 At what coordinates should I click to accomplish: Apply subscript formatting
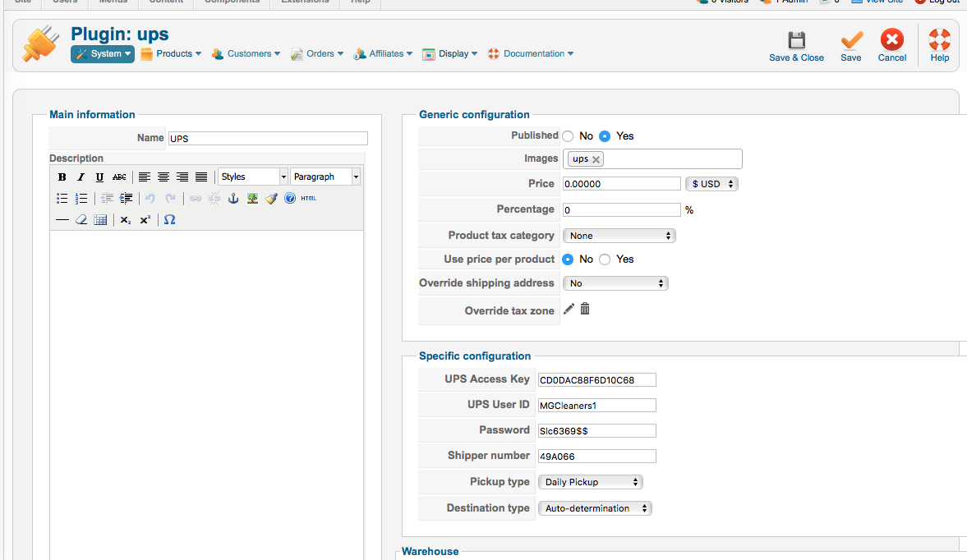(x=126, y=220)
